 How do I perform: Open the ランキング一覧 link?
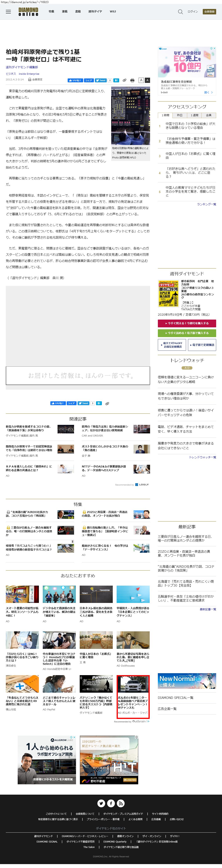click(206, 204)
